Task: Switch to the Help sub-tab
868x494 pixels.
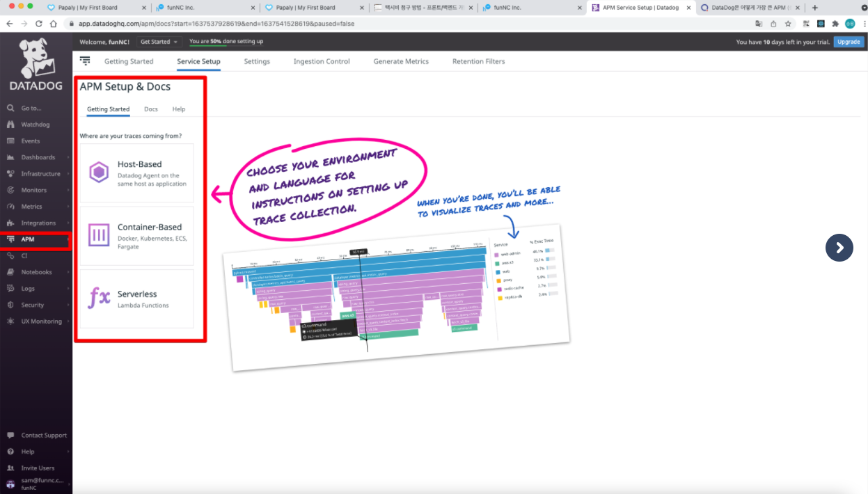Action: [x=179, y=109]
